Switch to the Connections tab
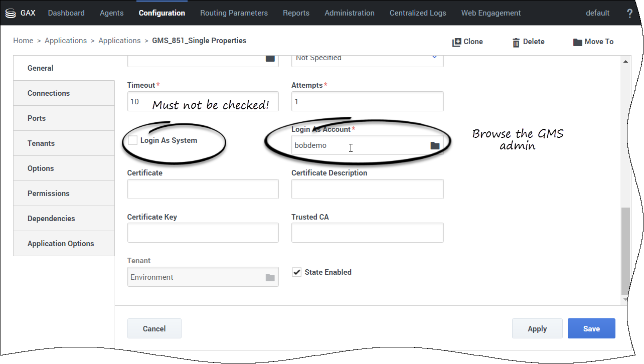The image size is (644, 364). pyautogui.click(x=64, y=93)
